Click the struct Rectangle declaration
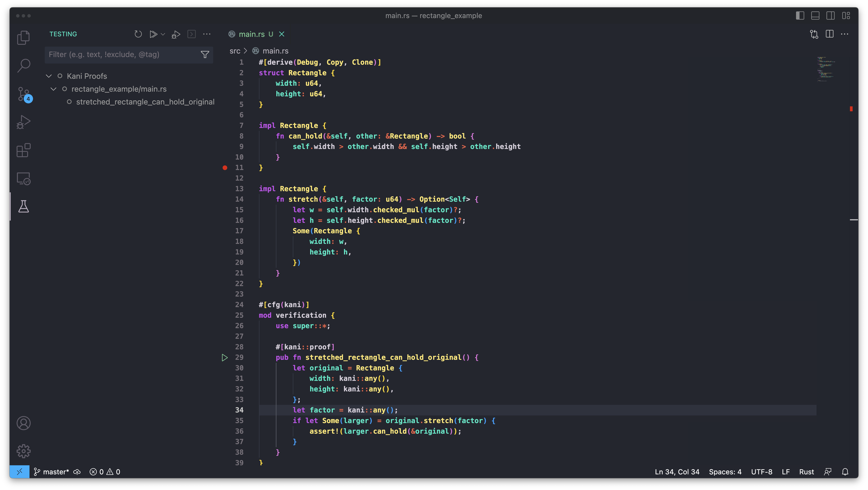The width and height of the screenshot is (868, 490). coord(297,73)
